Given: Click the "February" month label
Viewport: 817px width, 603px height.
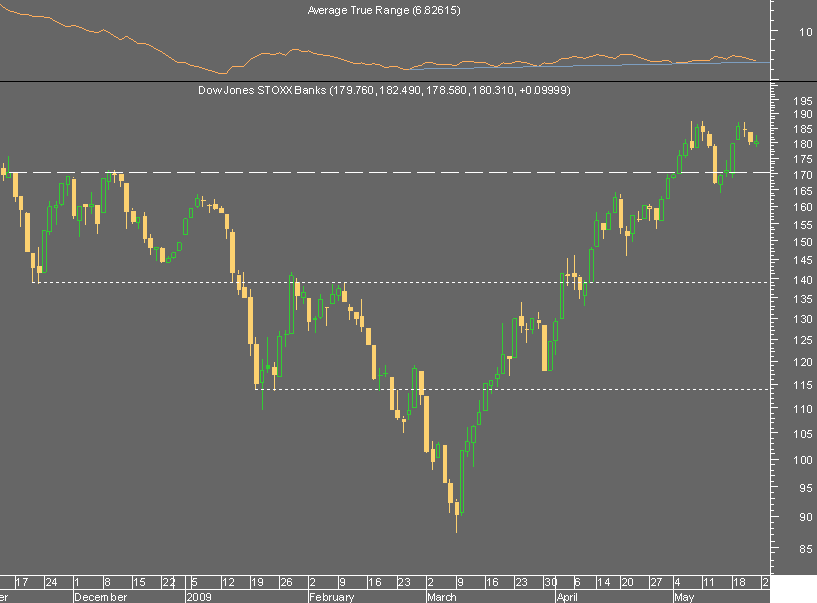Looking at the screenshot, I should [331, 597].
